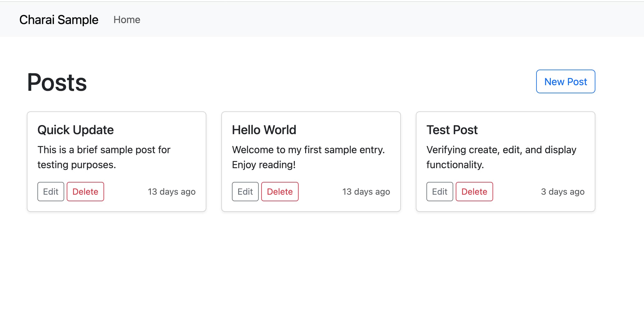Viewport: 644px width, 317px height.
Task: Click the text 'Welcome to my first sample entry.'
Action: pos(308,150)
